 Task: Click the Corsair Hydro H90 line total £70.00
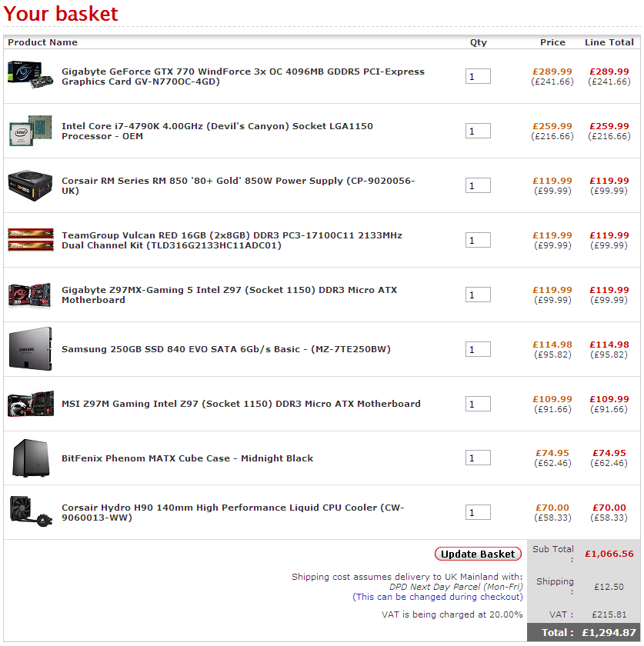click(x=609, y=508)
